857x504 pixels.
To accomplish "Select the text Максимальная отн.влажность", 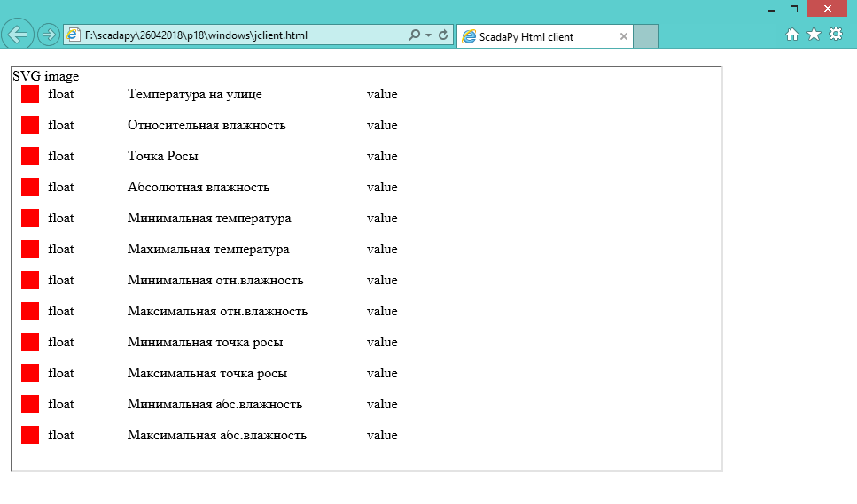I will 217,311.
